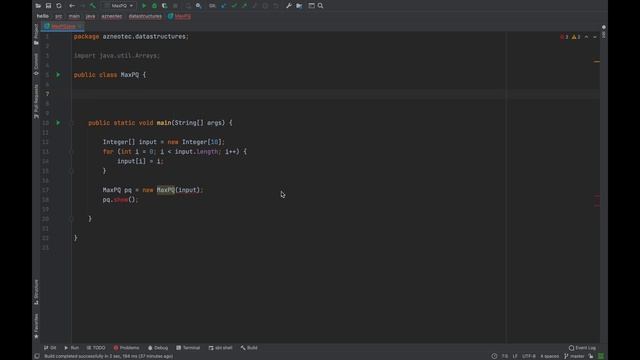
Task: Select the MaxPQ.java editor tab
Action: coord(63,27)
